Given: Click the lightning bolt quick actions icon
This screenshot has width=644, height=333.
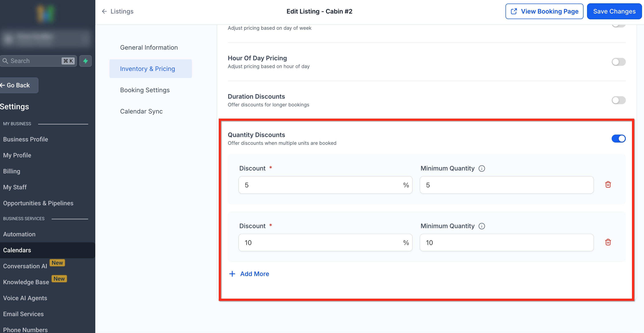Looking at the screenshot, I should (x=86, y=61).
